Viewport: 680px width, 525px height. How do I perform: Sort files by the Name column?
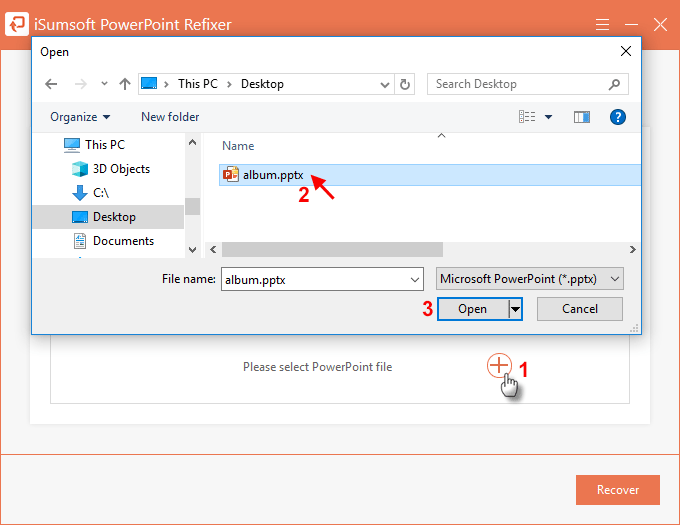click(238, 146)
